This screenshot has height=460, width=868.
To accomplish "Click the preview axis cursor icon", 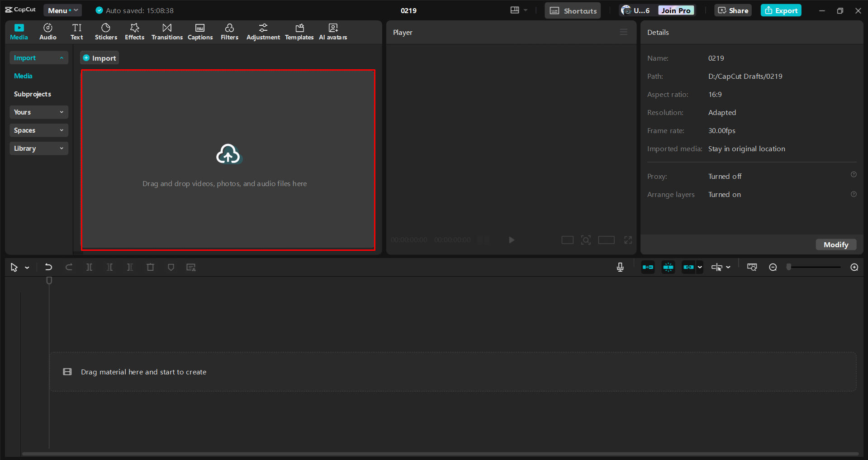I will click(x=716, y=267).
